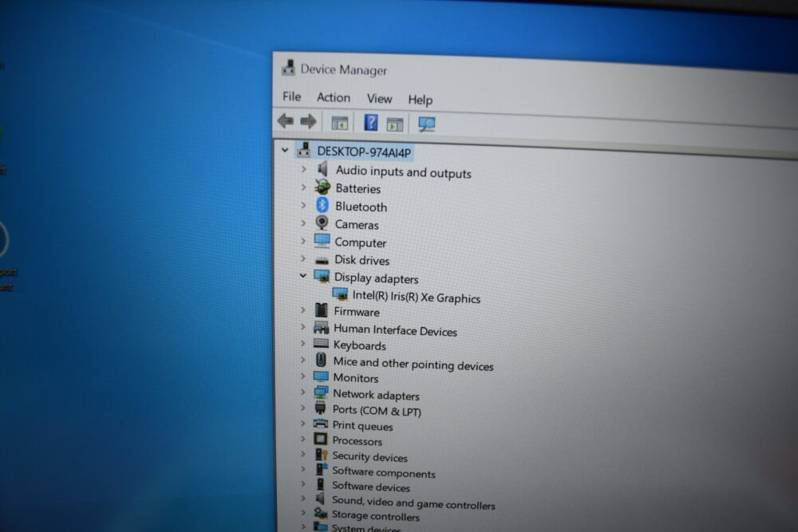Click the Display adapters icon
798x532 pixels.
[322, 276]
